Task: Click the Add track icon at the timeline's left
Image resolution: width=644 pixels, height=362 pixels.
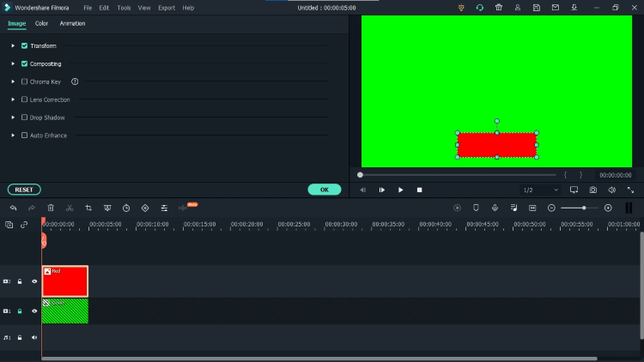Action: coord(9,225)
